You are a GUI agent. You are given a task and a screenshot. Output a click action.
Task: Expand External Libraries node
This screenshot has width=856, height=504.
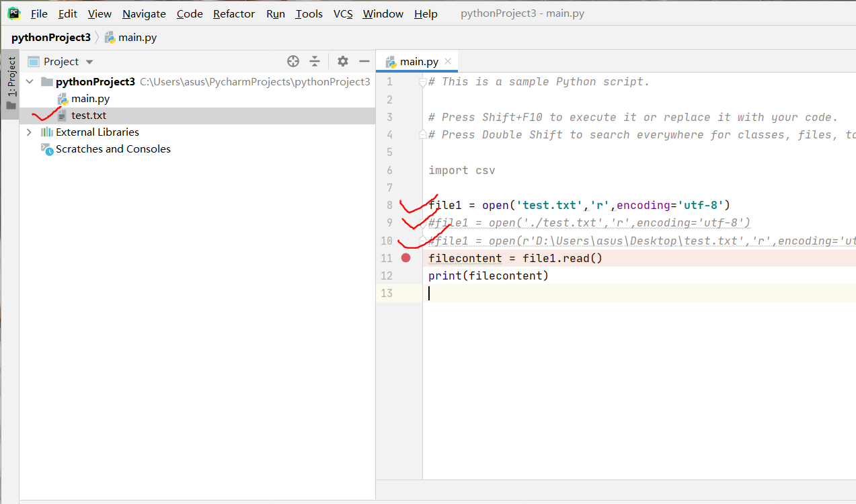pyautogui.click(x=29, y=132)
